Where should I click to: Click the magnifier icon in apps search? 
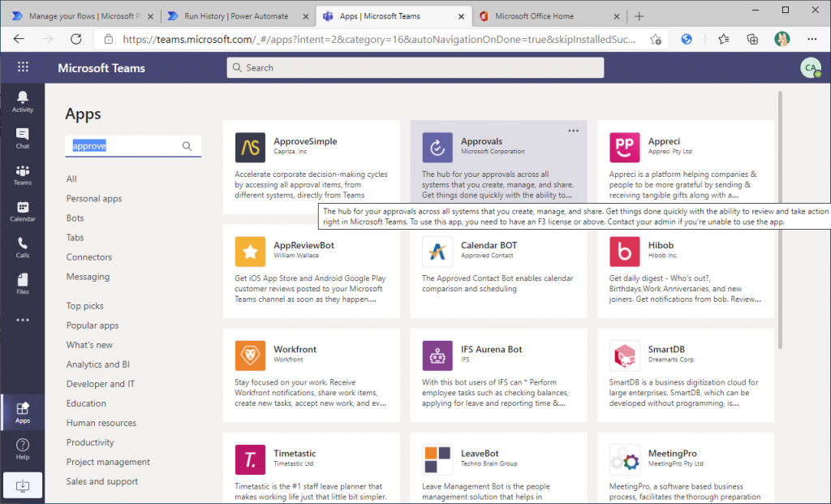click(x=187, y=146)
